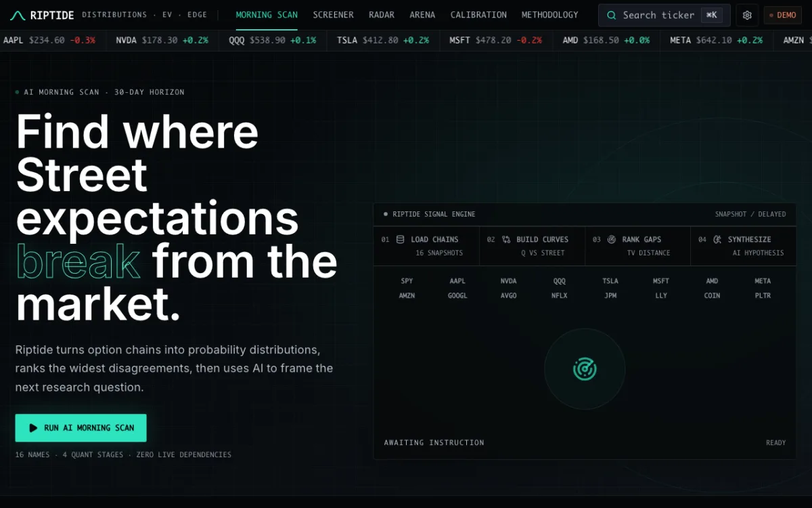Click NFLX in the signal engine grid
The height and width of the screenshot is (508, 812).
tap(559, 296)
